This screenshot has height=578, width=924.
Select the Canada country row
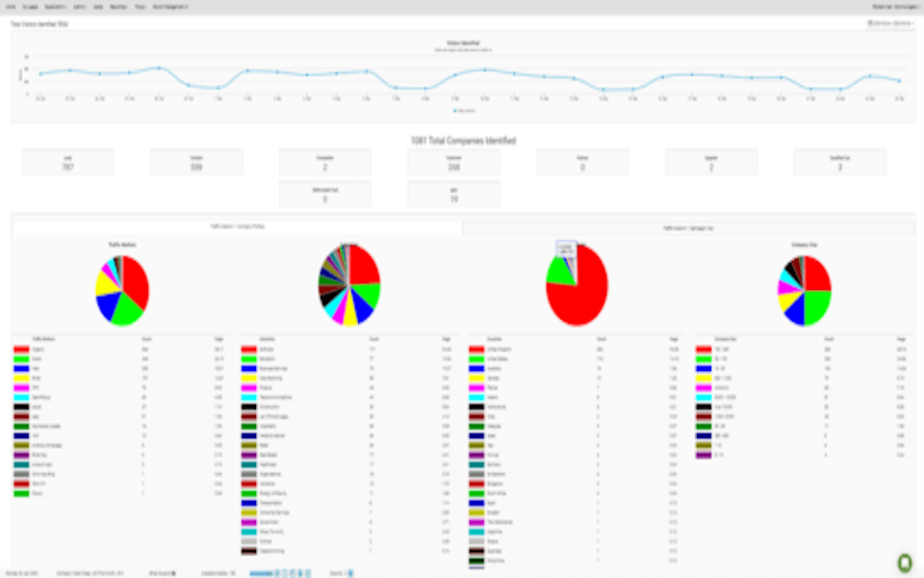pyautogui.click(x=577, y=378)
